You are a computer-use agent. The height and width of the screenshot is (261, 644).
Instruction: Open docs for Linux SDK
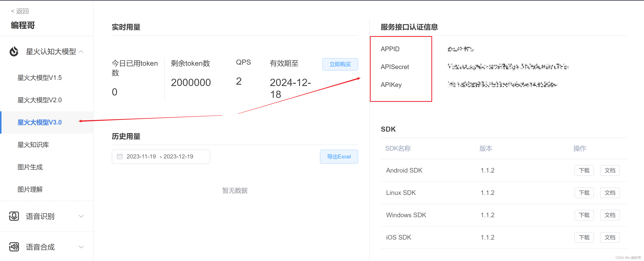[x=610, y=193]
